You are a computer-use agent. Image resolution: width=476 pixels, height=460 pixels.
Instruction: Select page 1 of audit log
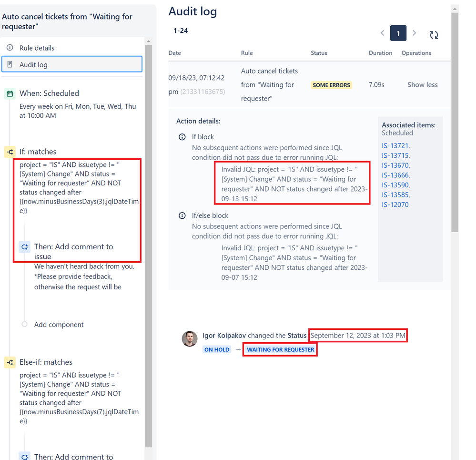[x=398, y=33]
